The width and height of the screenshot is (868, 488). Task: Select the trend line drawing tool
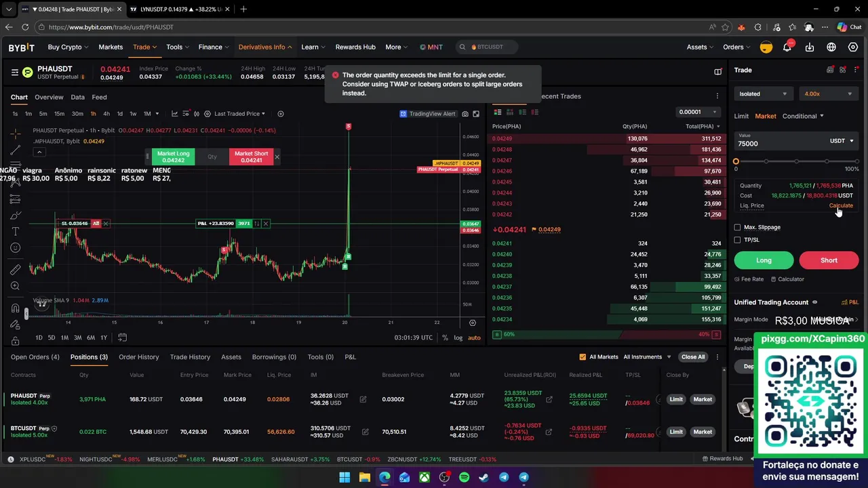tap(15, 150)
